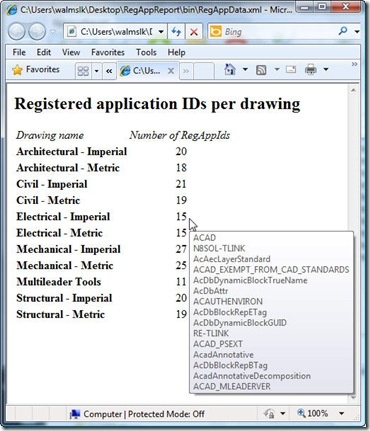Open the Home button dropdown arrow
The height and width of the screenshot is (431, 370).
coord(245,70)
